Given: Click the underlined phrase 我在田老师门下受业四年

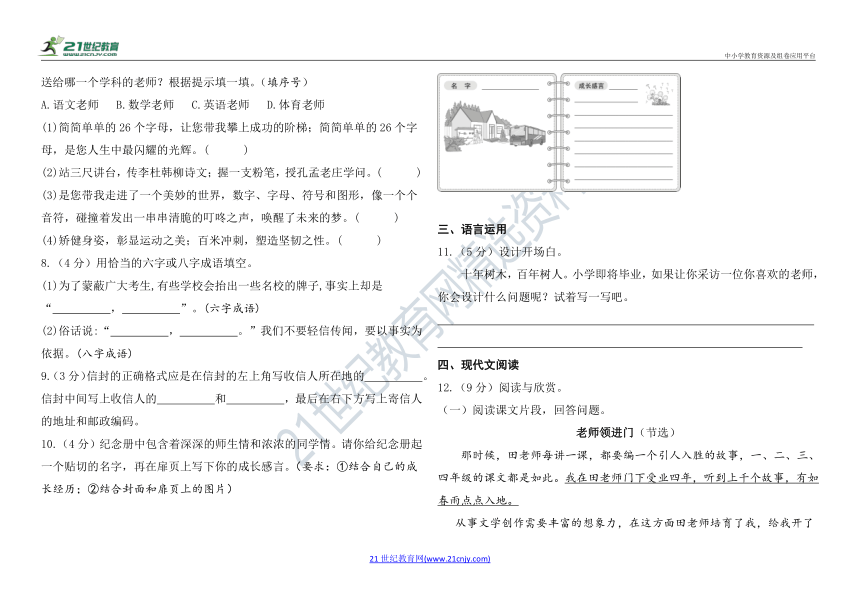Looking at the screenshot, I should coord(629,478).
